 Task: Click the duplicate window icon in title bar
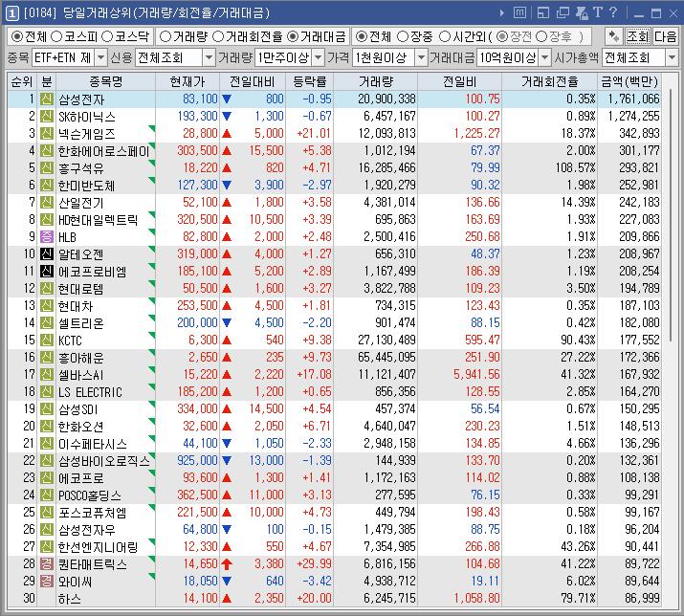pyautogui.click(x=563, y=12)
